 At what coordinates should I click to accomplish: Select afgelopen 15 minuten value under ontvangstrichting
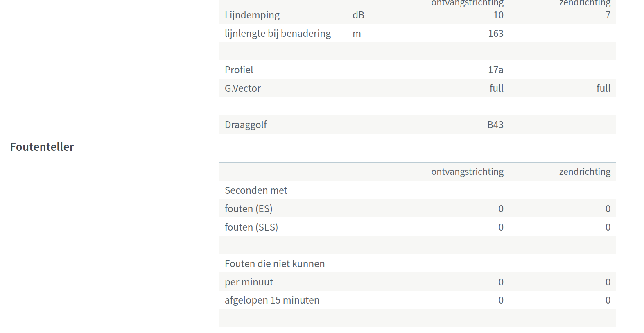tap(501, 300)
